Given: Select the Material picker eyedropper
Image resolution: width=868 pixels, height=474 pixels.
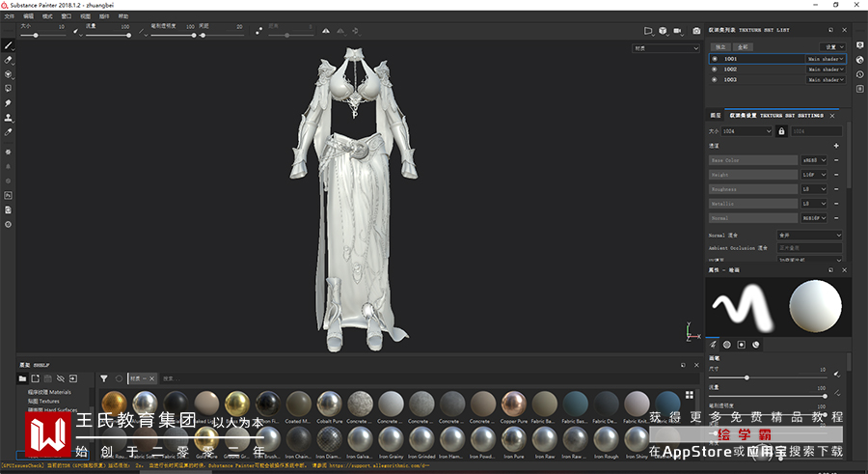Looking at the screenshot, I should 9,132.
